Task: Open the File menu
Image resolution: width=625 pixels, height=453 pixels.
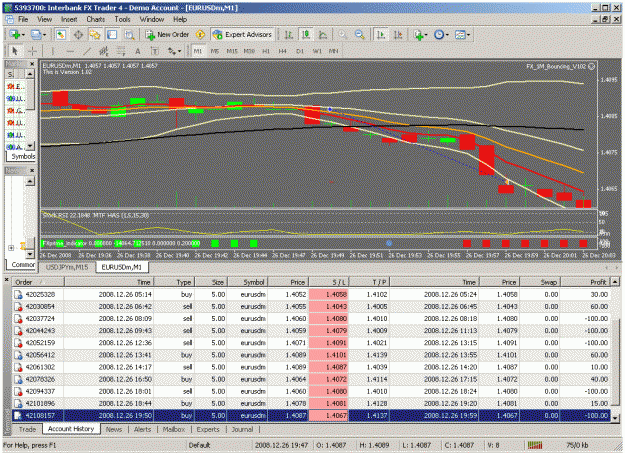Action: pos(23,19)
